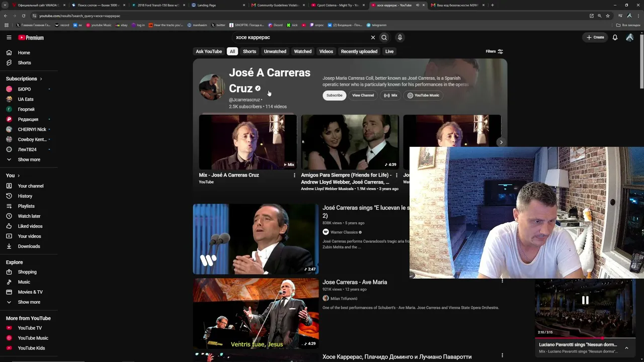Open the Home sidebar item
644x362 pixels.
pyautogui.click(x=24, y=53)
